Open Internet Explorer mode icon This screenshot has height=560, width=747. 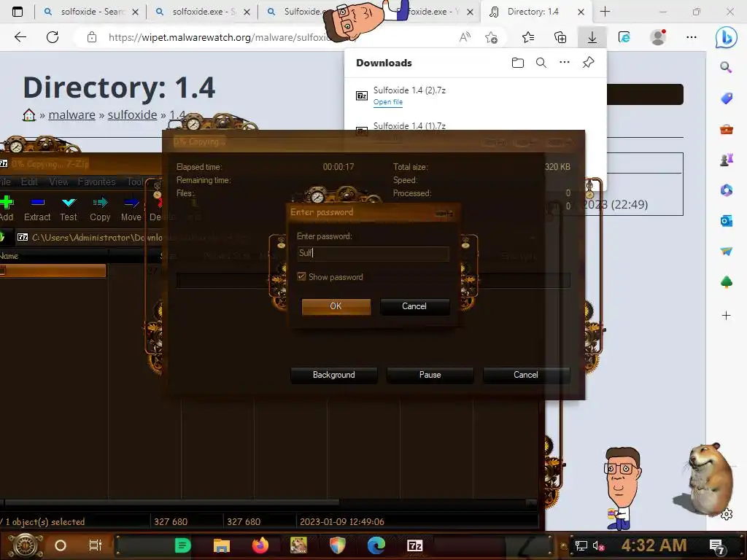pyautogui.click(x=624, y=37)
